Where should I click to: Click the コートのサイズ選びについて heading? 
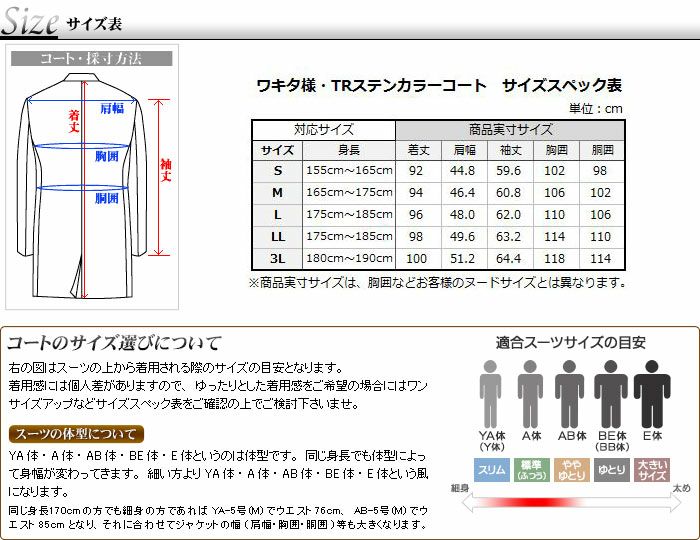[114, 343]
